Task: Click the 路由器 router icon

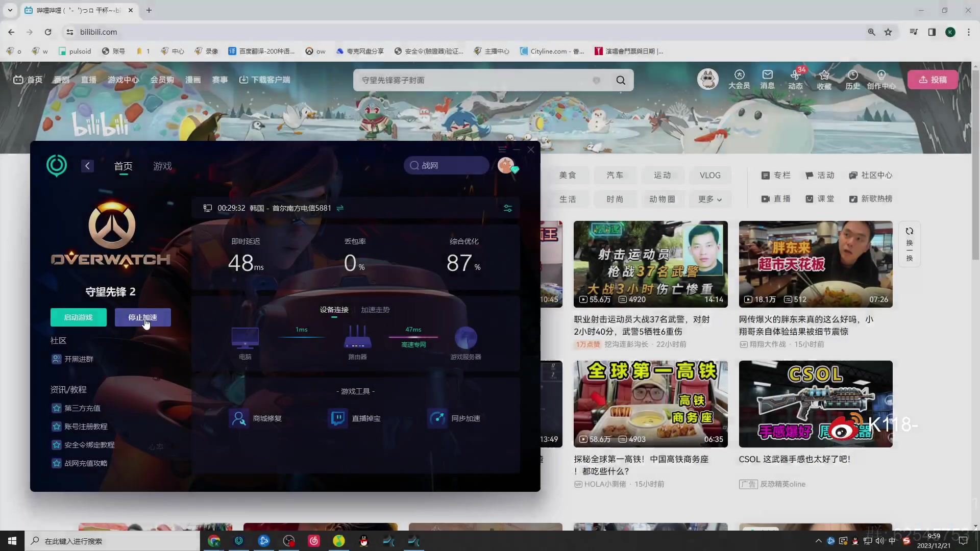Action: [x=357, y=338]
